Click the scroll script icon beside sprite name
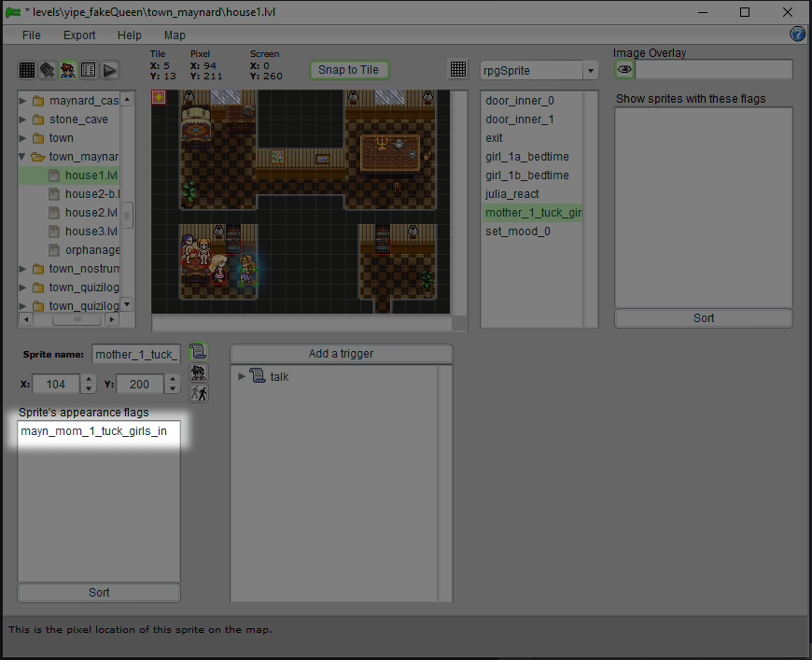 [x=198, y=352]
